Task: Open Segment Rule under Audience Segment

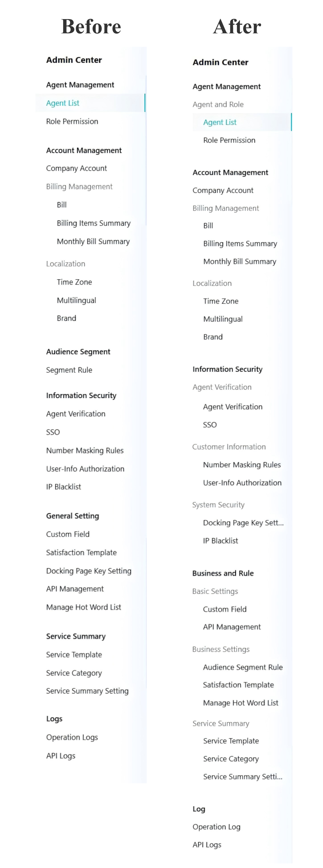Action: [69, 370]
